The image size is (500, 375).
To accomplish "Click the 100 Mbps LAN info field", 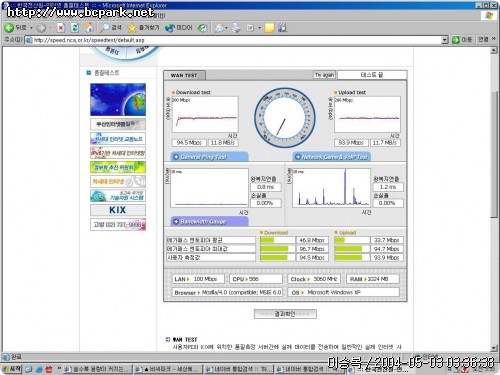I will pyautogui.click(x=198, y=279).
